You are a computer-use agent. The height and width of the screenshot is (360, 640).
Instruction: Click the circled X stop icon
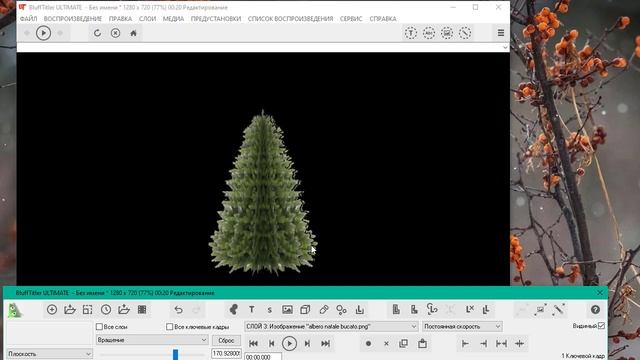click(116, 33)
